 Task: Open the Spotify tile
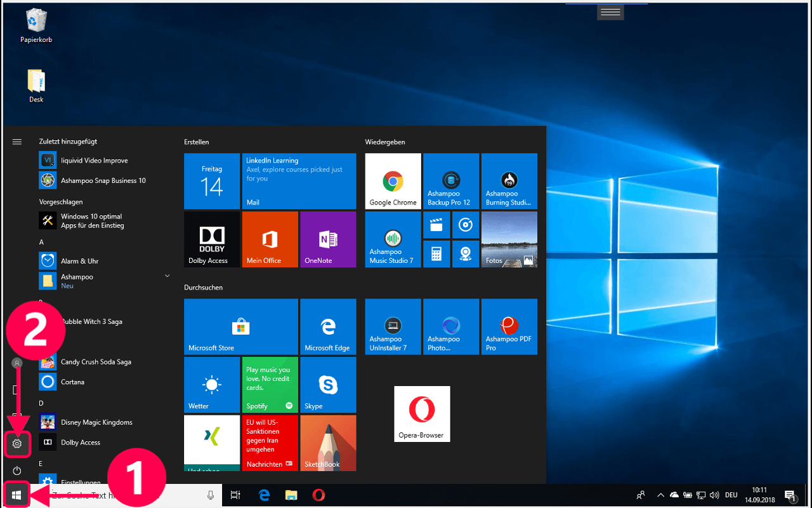(270, 385)
